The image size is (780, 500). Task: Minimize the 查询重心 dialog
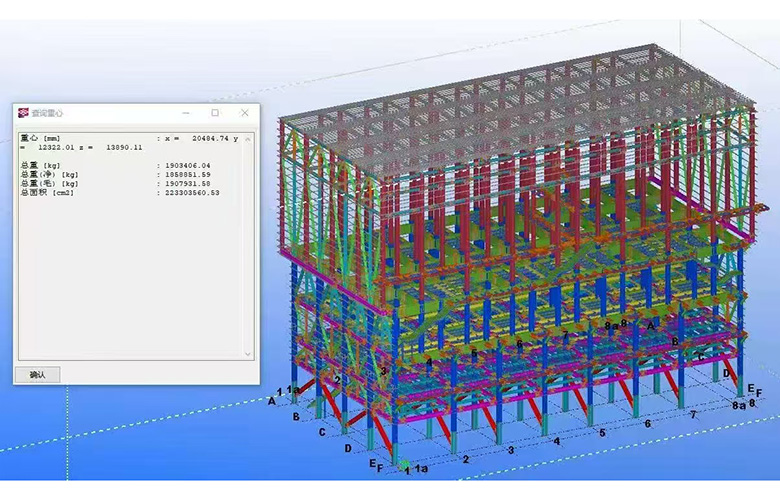pos(186,113)
